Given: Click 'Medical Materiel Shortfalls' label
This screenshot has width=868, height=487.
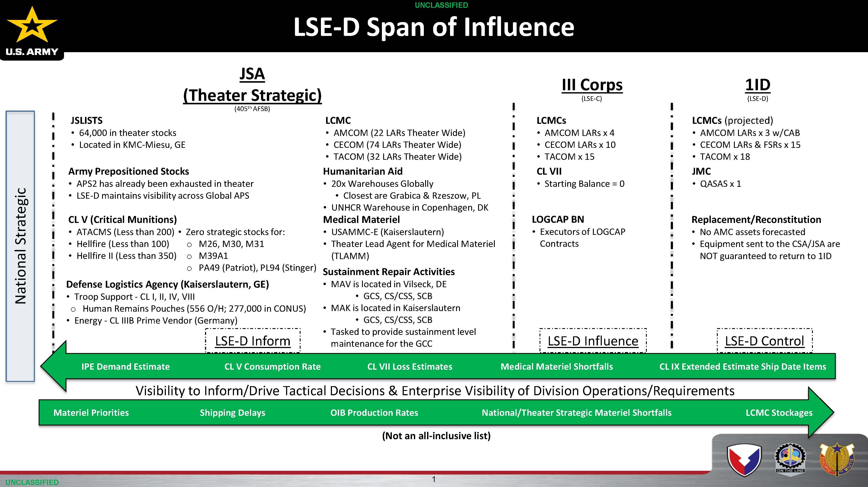Looking at the screenshot, I should click(x=557, y=367).
